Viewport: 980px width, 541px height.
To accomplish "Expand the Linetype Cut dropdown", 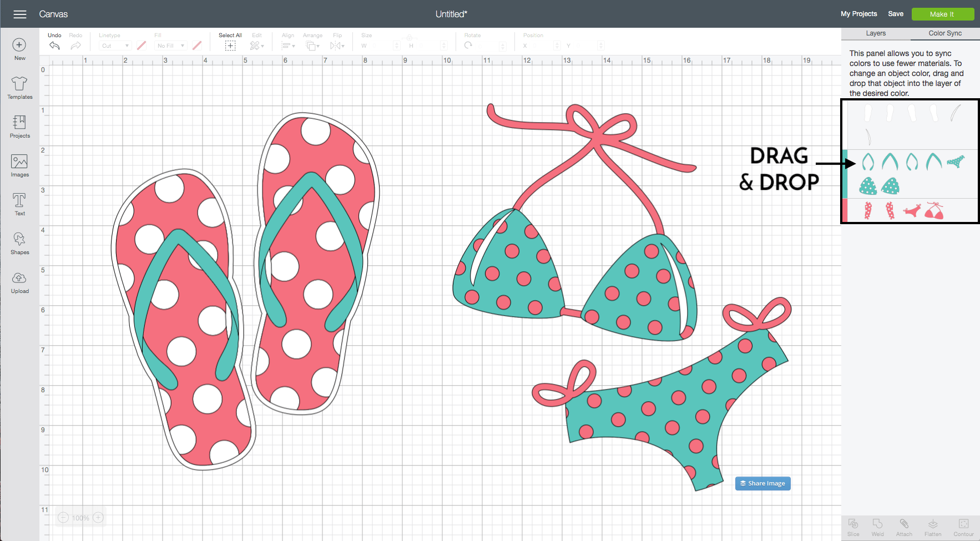I will (x=115, y=45).
